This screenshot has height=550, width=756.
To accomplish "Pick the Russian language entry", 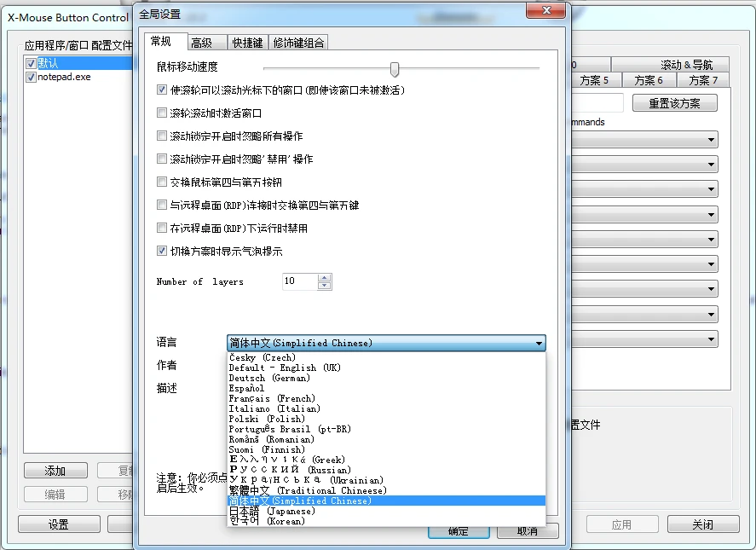I will coord(386,470).
